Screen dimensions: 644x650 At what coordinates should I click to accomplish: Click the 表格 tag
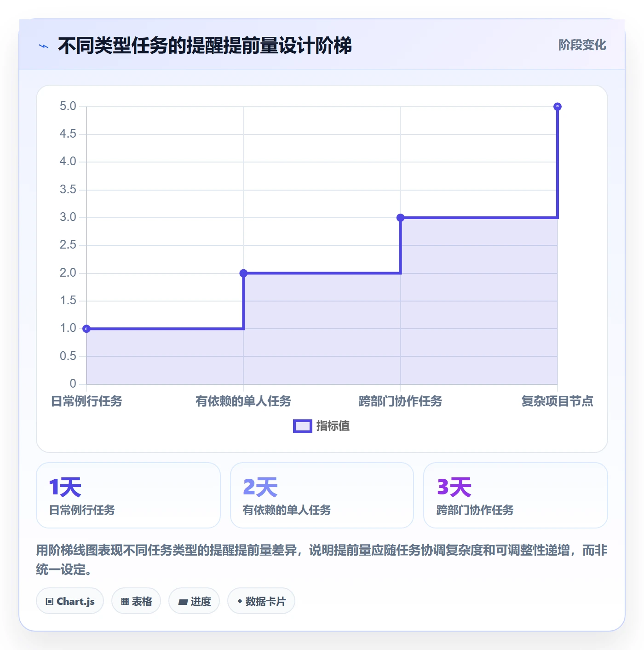click(x=136, y=601)
